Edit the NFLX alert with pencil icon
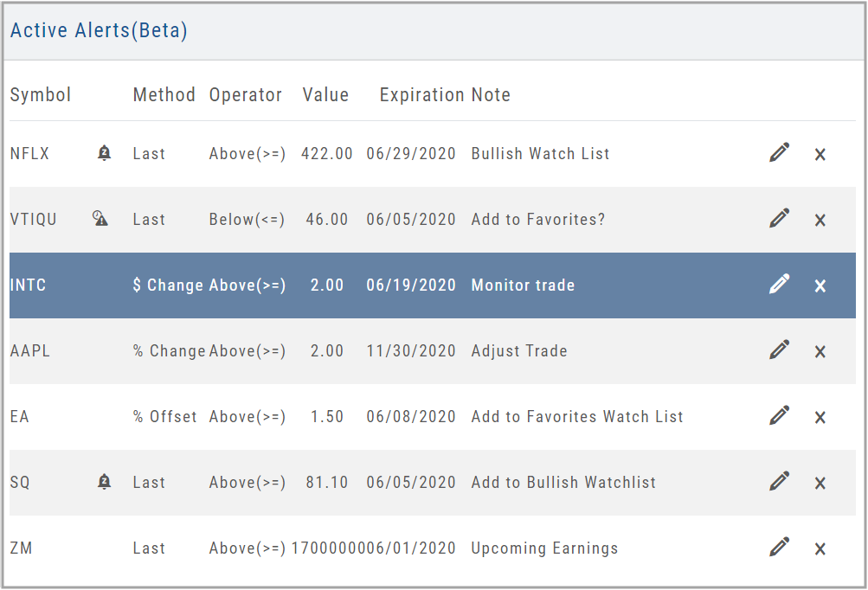Screen dimensions: 868x590 click(x=779, y=154)
